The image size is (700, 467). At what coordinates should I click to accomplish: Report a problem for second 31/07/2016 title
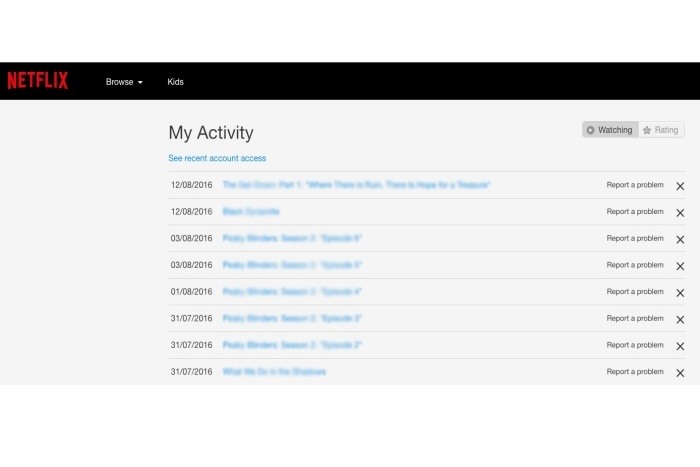(x=635, y=345)
